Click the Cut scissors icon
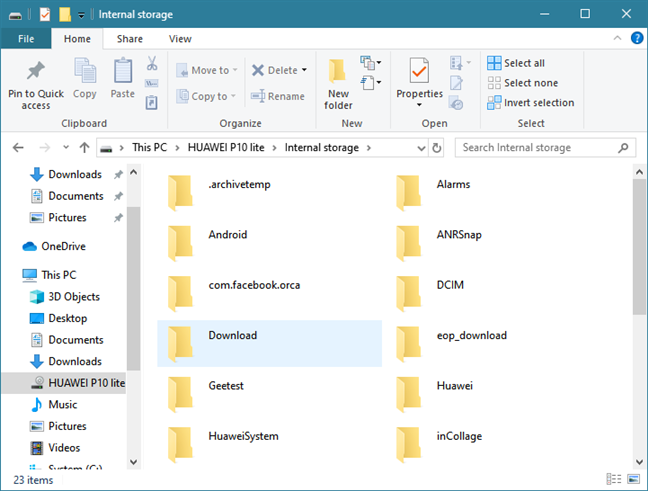Image resolution: width=648 pixels, height=491 pixels. [x=152, y=63]
